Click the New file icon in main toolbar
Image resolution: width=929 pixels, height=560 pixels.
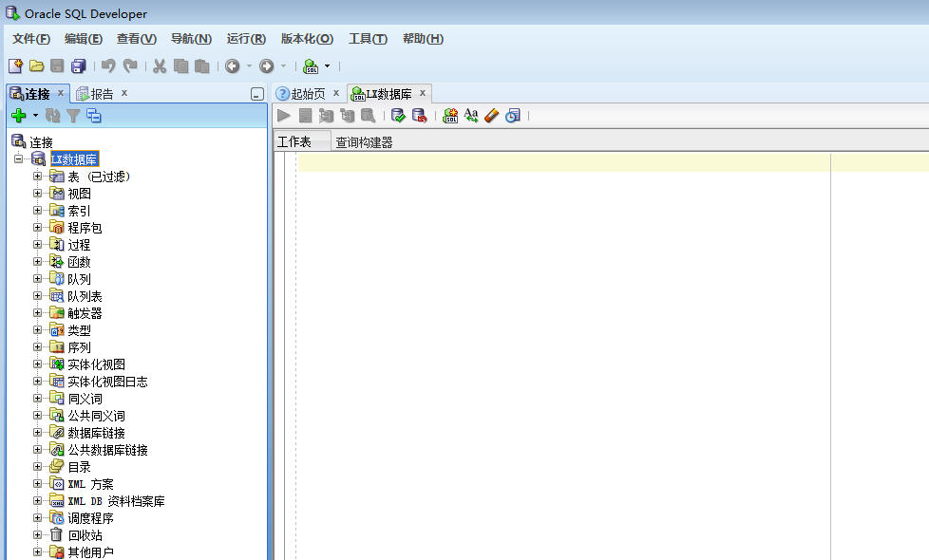(x=15, y=65)
